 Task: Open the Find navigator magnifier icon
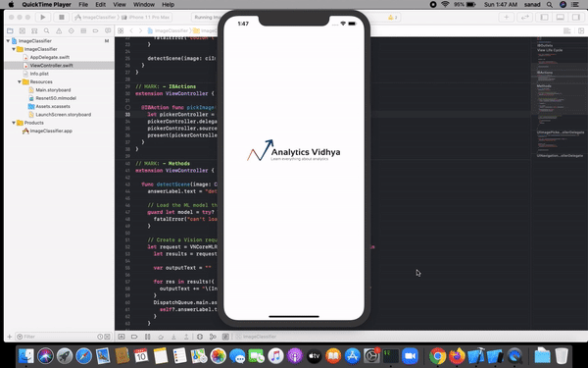tap(46, 30)
